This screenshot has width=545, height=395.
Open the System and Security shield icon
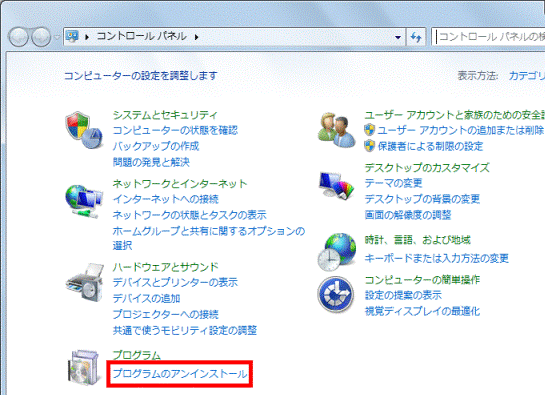84,130
